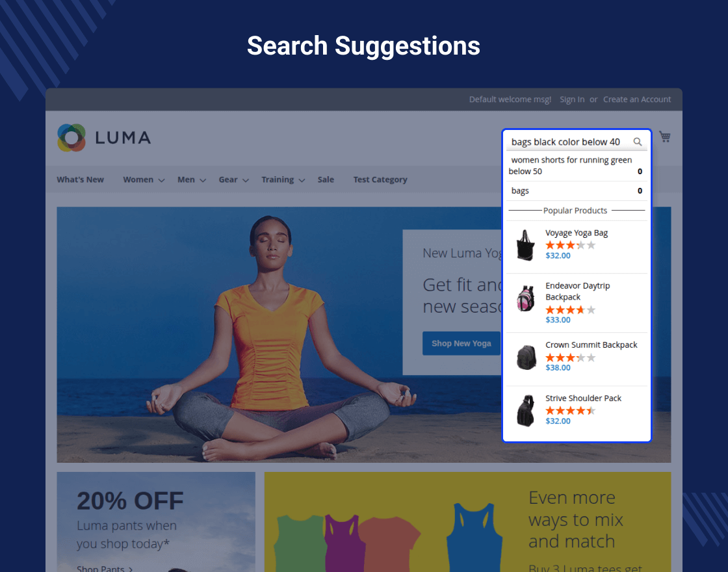Open the shopping cart icon
This screenshot has height=572, width=728.
665,136
